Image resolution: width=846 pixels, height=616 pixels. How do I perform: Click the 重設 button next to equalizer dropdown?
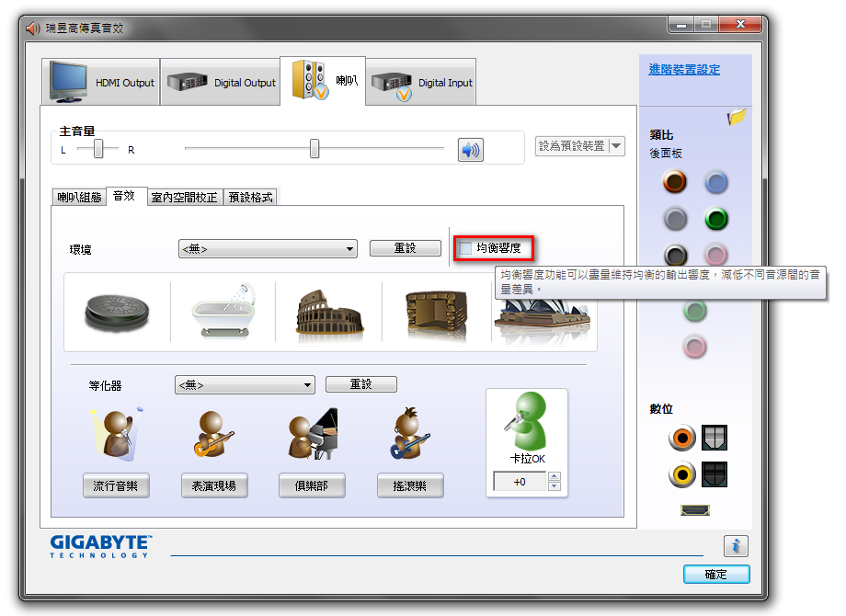click(361, 384)
